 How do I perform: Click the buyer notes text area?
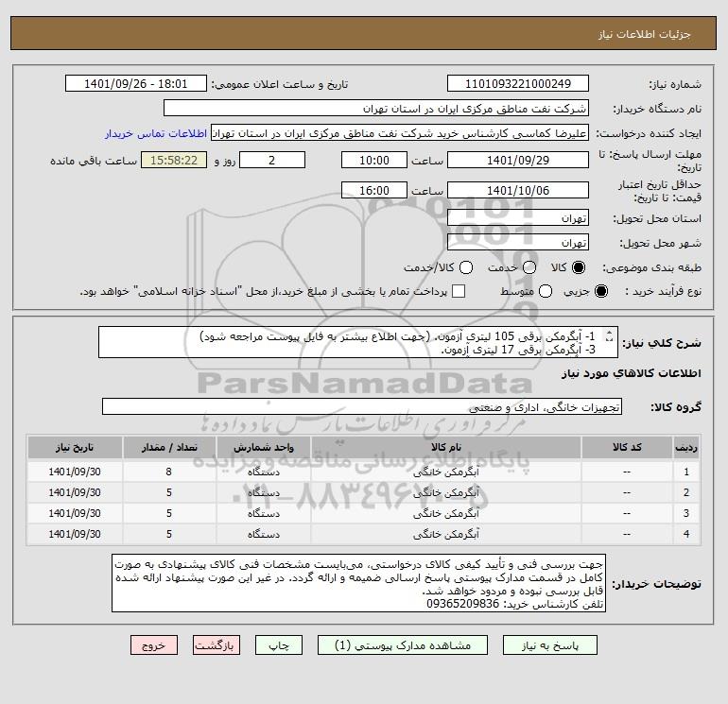click(358, 583)
